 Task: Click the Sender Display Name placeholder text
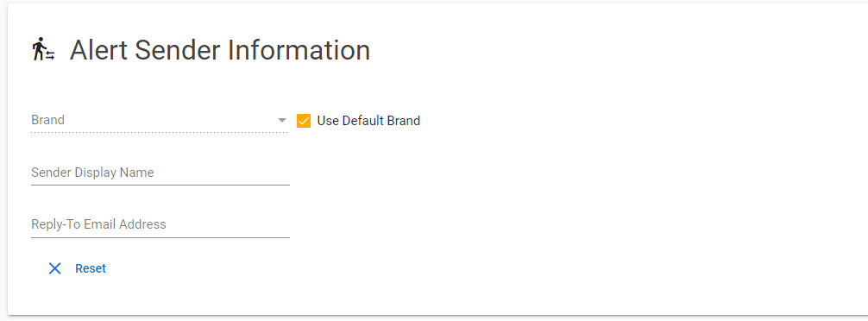click(x=92, y=173)
